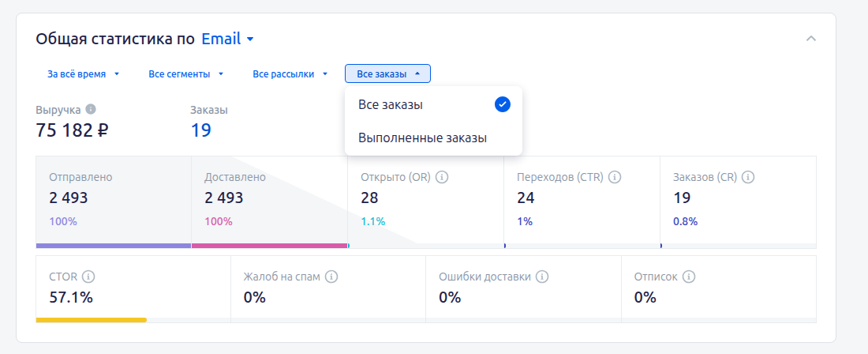
Task: Click info icon next to Отписок
Action: 689,277
